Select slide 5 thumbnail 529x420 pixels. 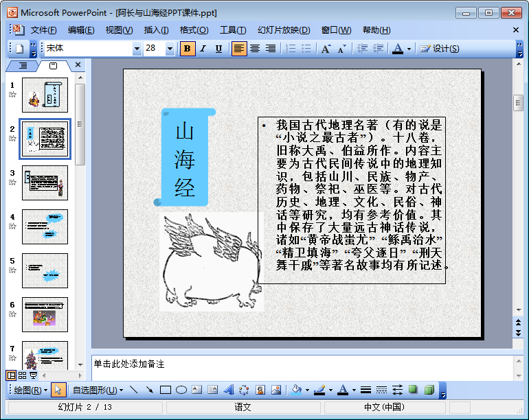click(x=45, y=270)
